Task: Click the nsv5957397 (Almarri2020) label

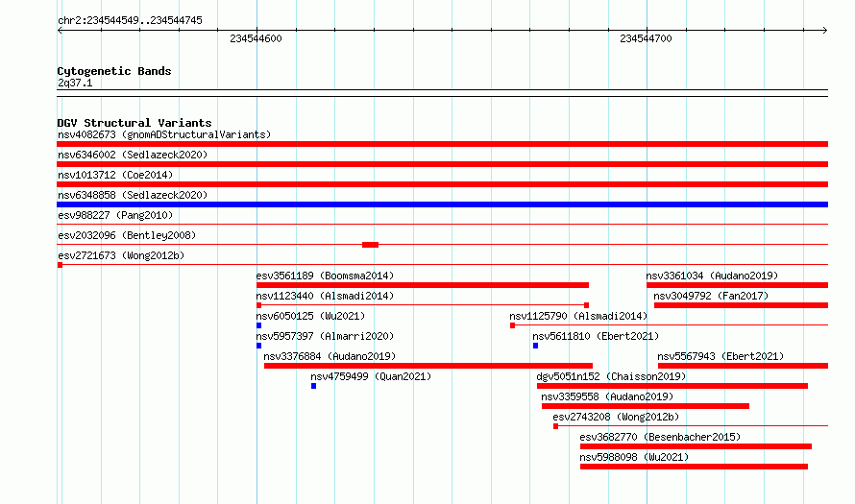Action: pyautogui.click(x=325, y=336)
